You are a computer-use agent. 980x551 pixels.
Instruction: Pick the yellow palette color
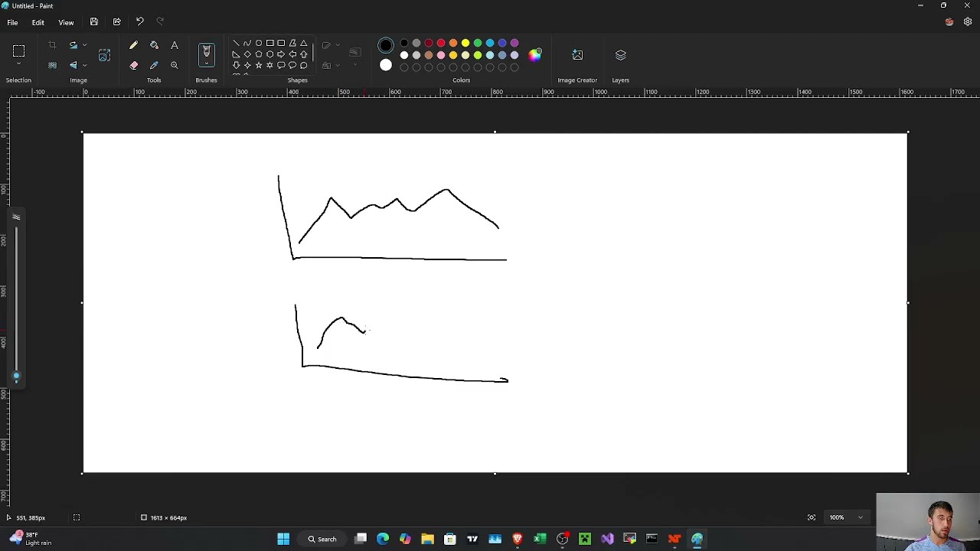click(x=465, y=43)
